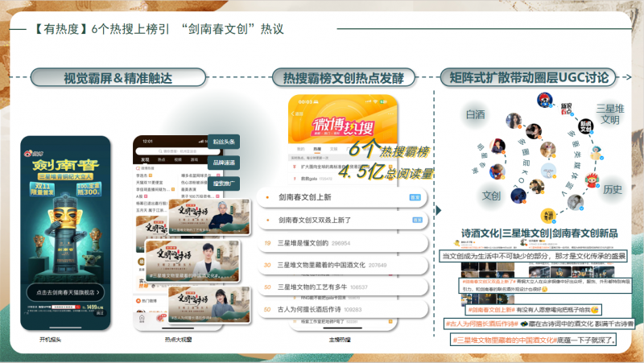Click the #三星堆文物里藏着的中国酒文化# comment box
The height and width of the screenshot is (363, 644).
click(534, 340)
